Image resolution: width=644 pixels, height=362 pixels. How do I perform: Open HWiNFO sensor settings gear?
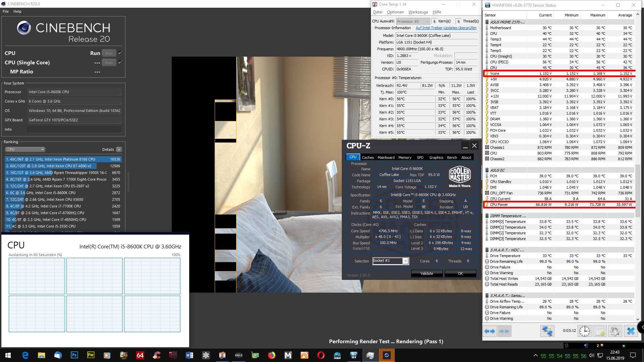coord(615,331)
